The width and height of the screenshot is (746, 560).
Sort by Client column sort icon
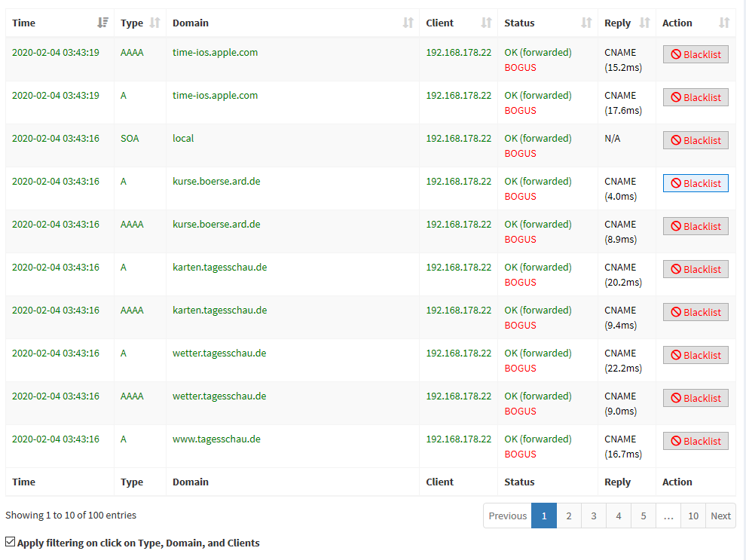pyautogui.click(x=486, y=23)
